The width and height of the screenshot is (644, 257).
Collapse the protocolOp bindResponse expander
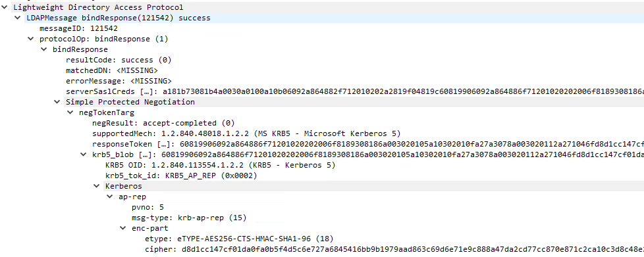tap(30, 39)
